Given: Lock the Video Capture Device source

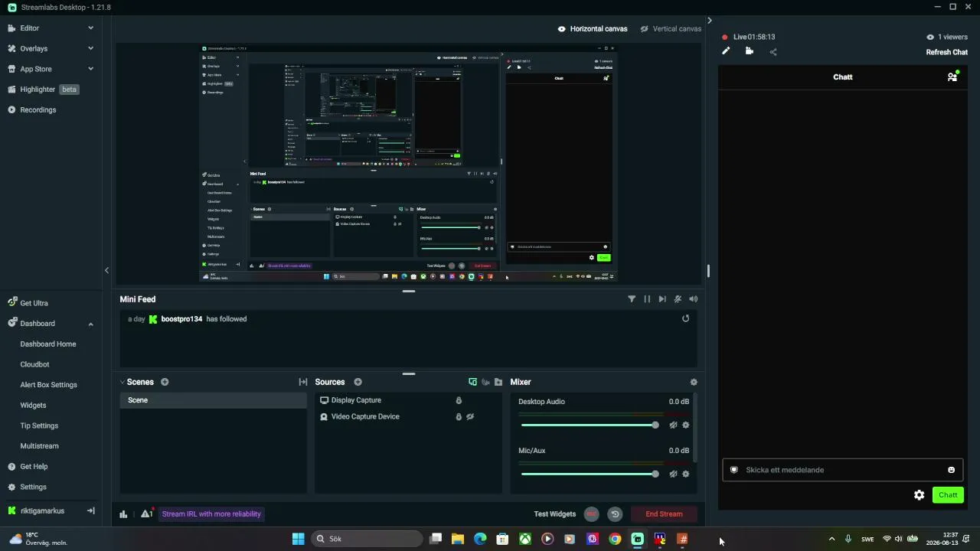Looking at the screenshot, I should (x=459, y=416).
